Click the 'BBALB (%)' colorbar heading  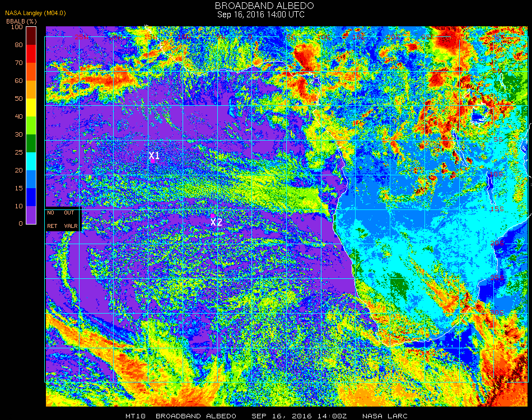point(21,21)
